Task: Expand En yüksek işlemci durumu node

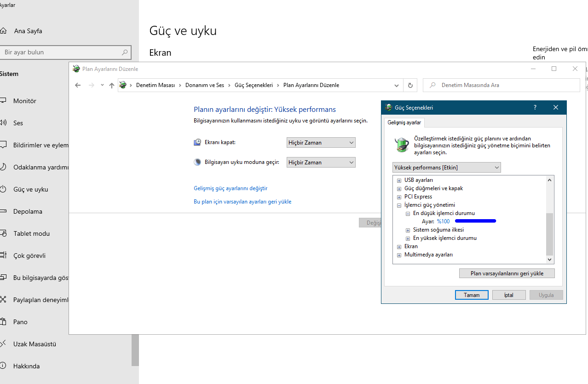Action: point(408,239)
